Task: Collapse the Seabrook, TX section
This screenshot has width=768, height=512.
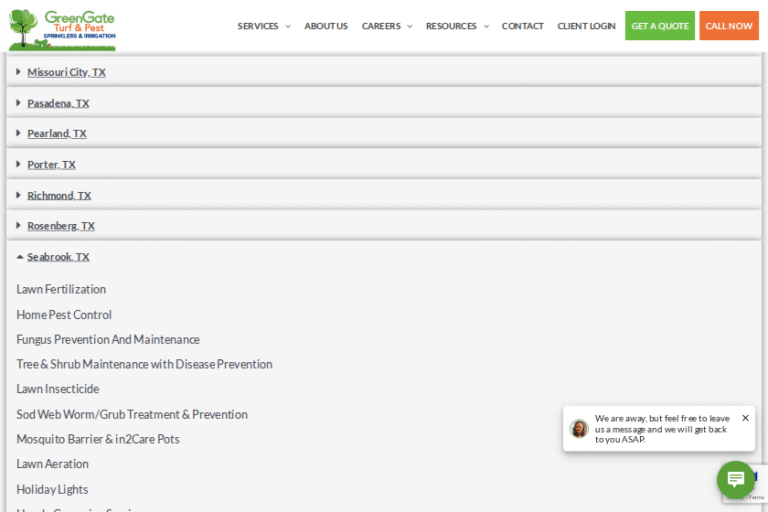Action: pos(58,257)
